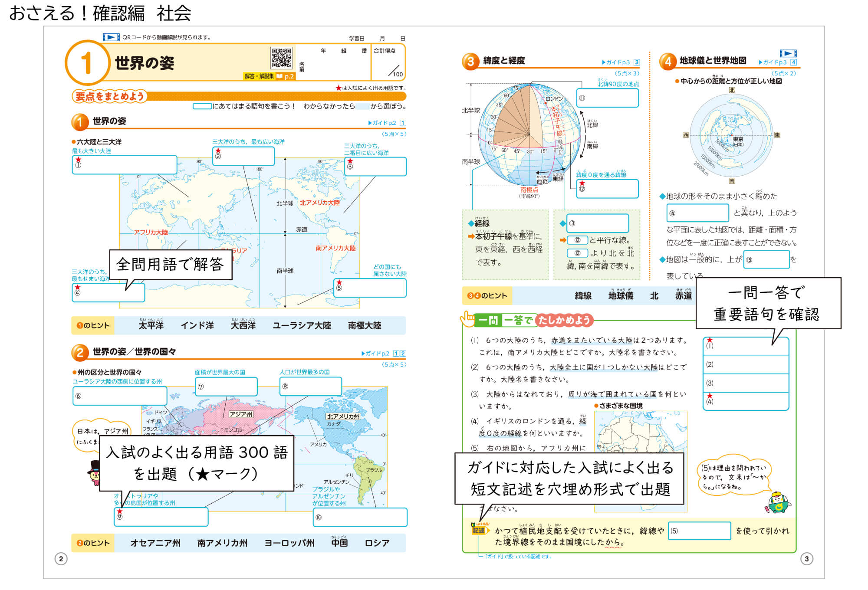Click the 要点をまとめよう banner
Viewport: 868px width, 590px height.
pyautogui.click(x=109, y=96)
